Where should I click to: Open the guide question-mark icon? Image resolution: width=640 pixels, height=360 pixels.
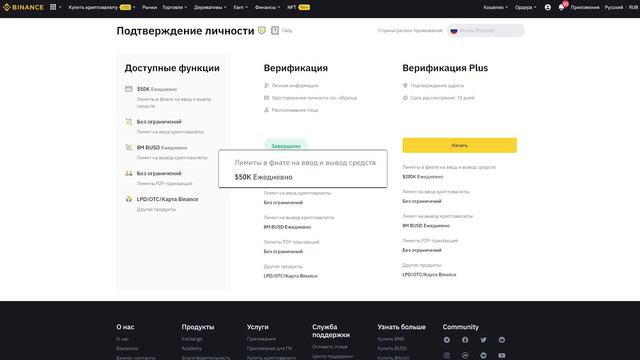[x=275, y=30]
